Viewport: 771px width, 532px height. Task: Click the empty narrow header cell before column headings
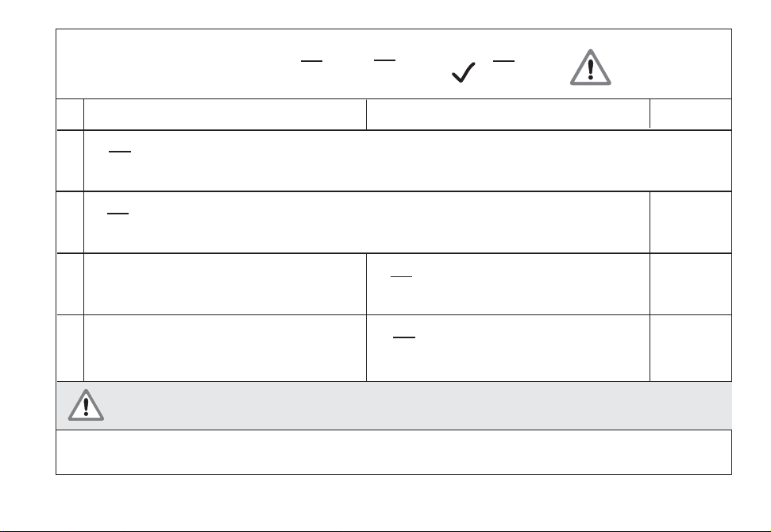click(70, 114)
